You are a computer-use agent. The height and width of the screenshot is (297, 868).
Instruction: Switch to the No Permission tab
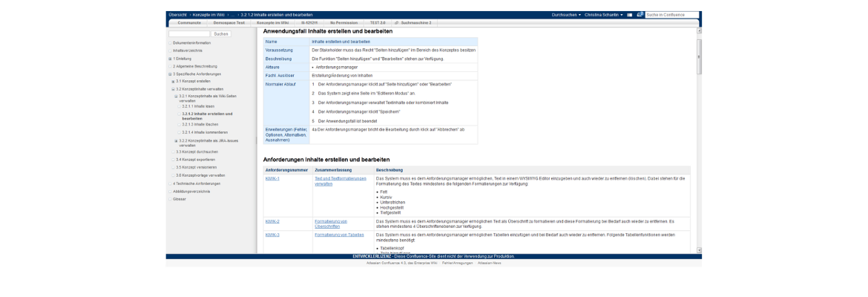(343, 23)
